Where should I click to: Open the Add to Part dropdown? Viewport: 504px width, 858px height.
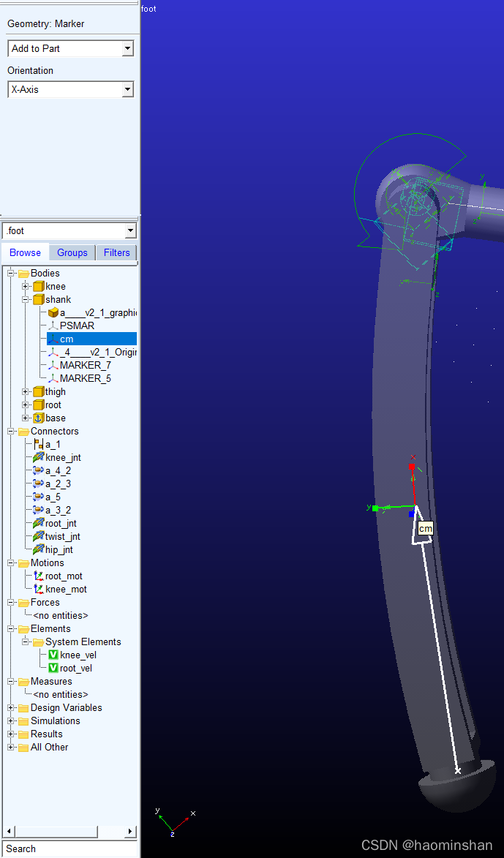pos(127,48)
